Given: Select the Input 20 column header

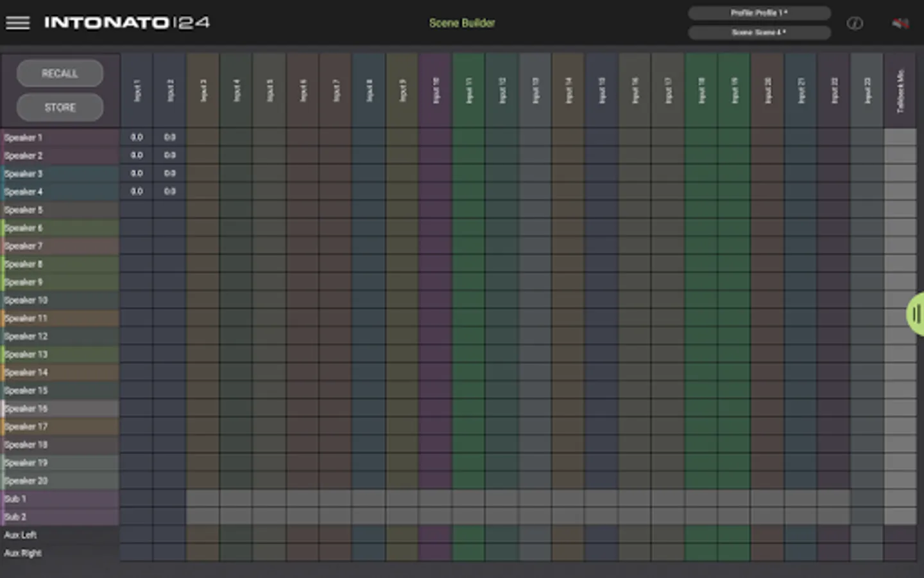Looking at the screenshot, I should (767, 91).
